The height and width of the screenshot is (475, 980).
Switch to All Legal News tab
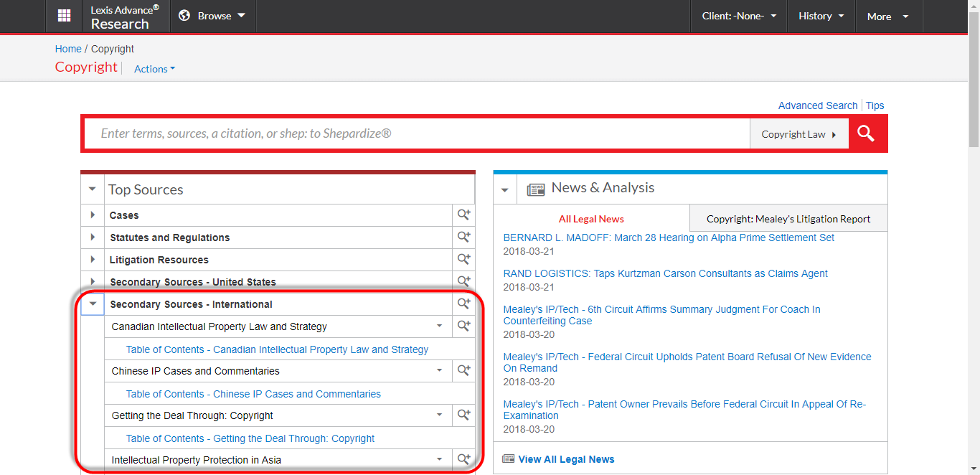(x=591, y=219)
